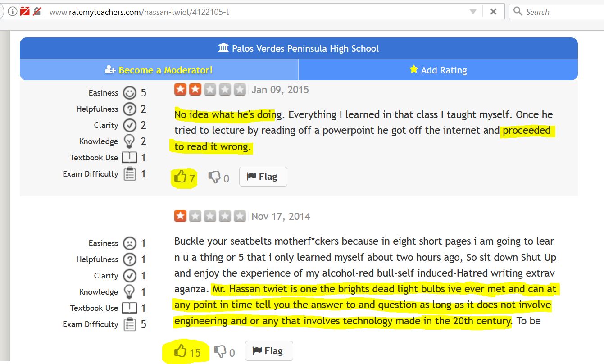Click the ratemyteachers.com URL text
Viewport: 604px width, 364px height.
coord(139,12)
